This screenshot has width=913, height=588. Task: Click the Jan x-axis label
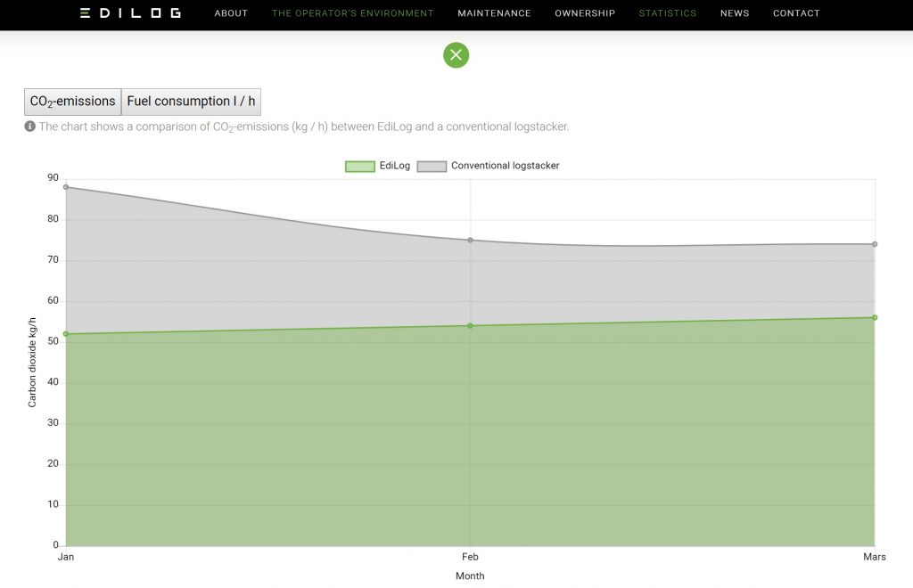pyautogui.click(x=66, y=557)
